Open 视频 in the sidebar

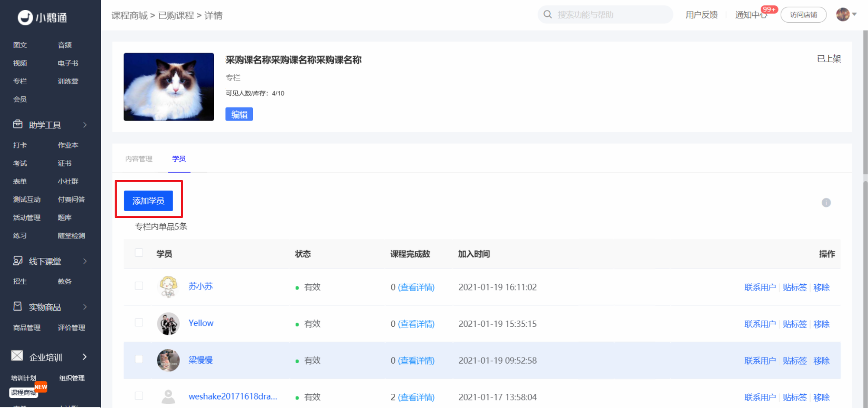pyautogui.click(x=20, y=63)
